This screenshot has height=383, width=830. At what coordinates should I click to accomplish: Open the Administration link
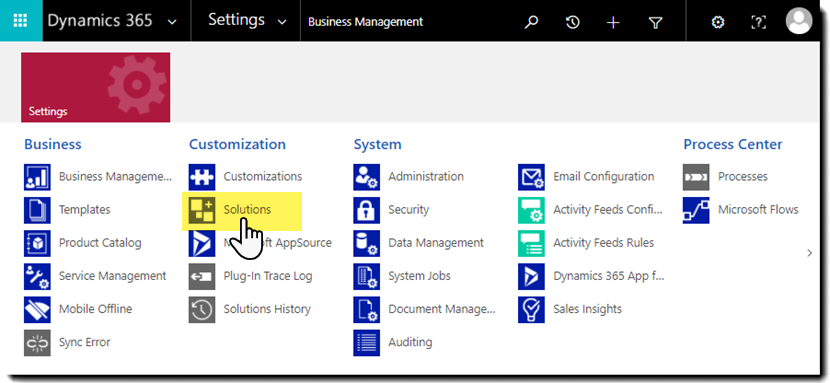click(x=426, y=176)
